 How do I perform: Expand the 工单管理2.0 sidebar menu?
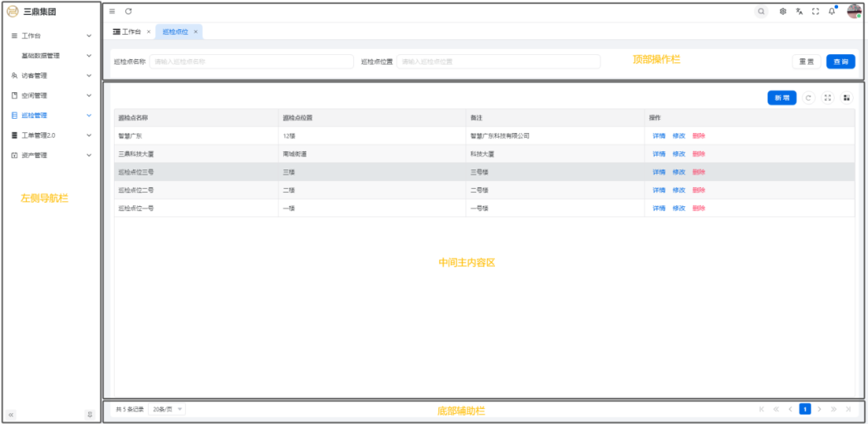(51, 136)
